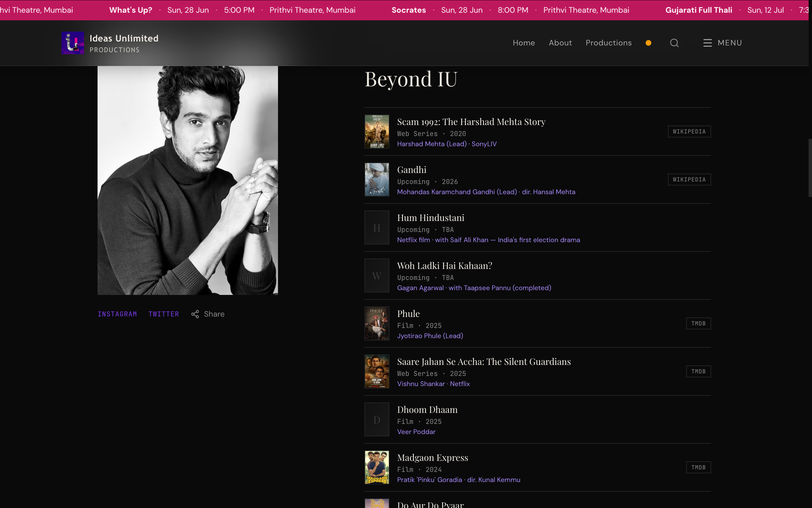Click 'Pratik 'Pinku' Goradia · dir. Kunal Kemmu'
This screenshot has width=812, height=508.
point(459,480)
